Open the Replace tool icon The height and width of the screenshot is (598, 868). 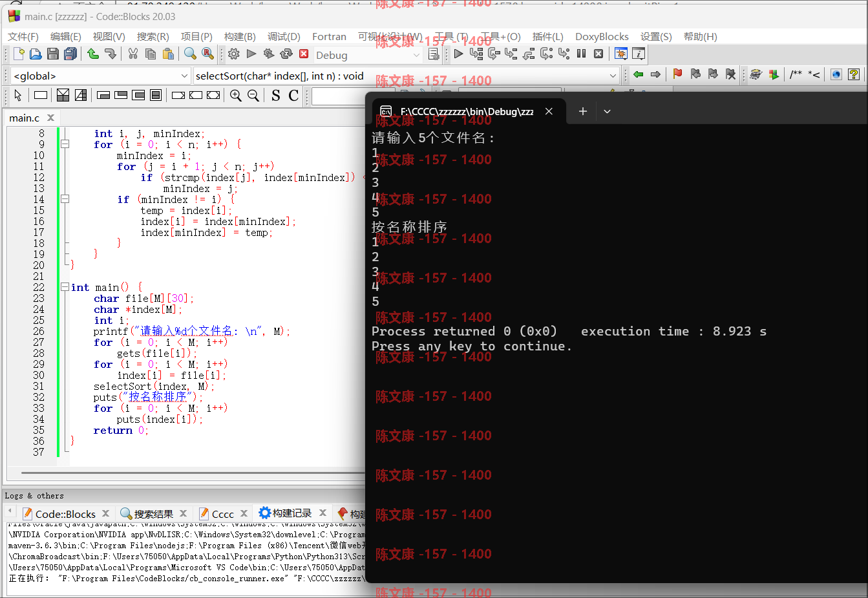207,54
